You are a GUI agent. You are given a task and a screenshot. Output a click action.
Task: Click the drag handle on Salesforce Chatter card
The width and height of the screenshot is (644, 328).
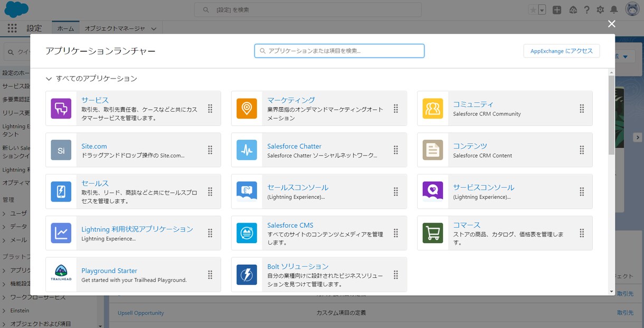coord(396,150)
